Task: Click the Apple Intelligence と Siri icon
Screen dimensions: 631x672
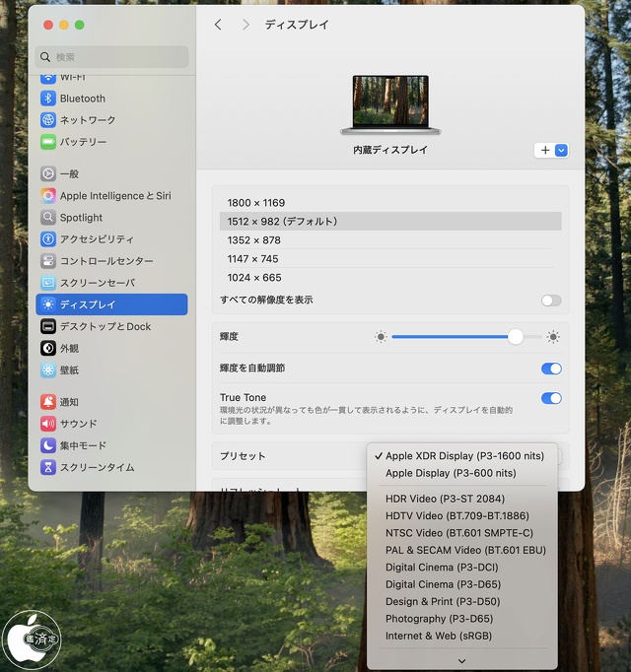Action: click(48, 196)
